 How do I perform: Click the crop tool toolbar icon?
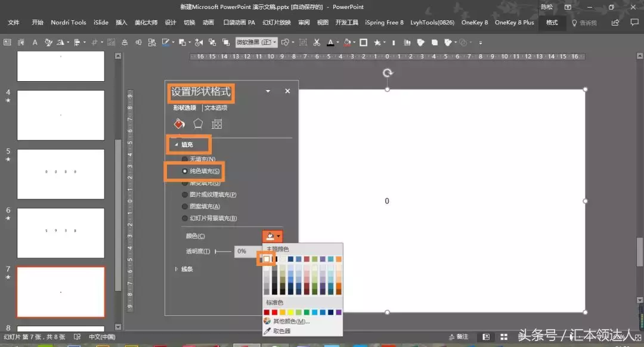coord(94,42)
